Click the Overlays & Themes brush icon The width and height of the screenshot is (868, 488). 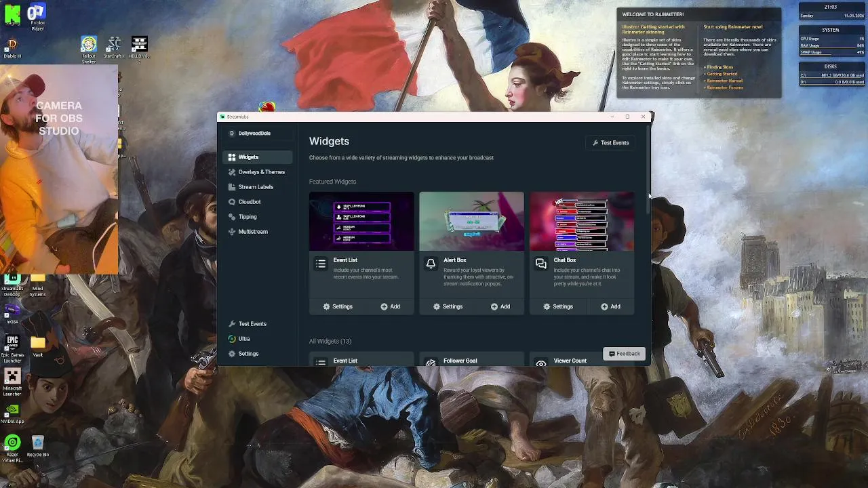(x=232, y=172)
